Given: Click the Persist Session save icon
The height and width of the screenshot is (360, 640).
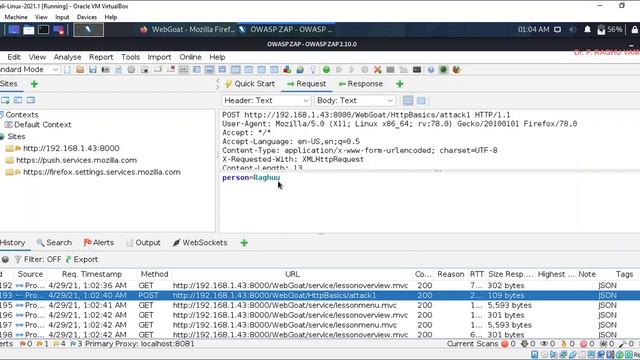Looking at the screenshot, I should coord(93,70).
